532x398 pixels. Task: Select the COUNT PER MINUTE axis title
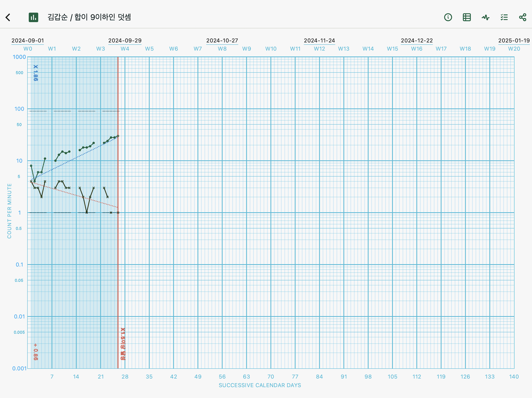click(x=9, y=211)
